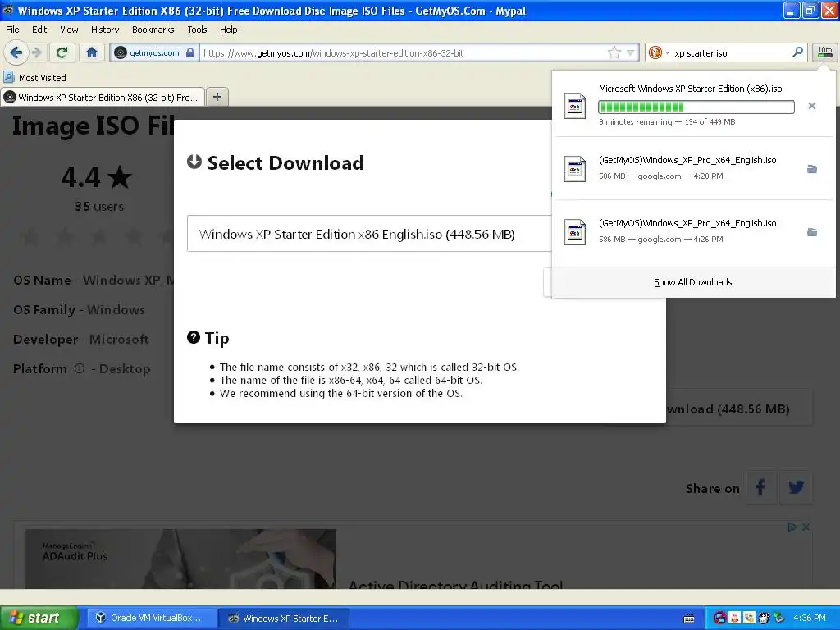Click Show All Downloads

click(692, 282)
